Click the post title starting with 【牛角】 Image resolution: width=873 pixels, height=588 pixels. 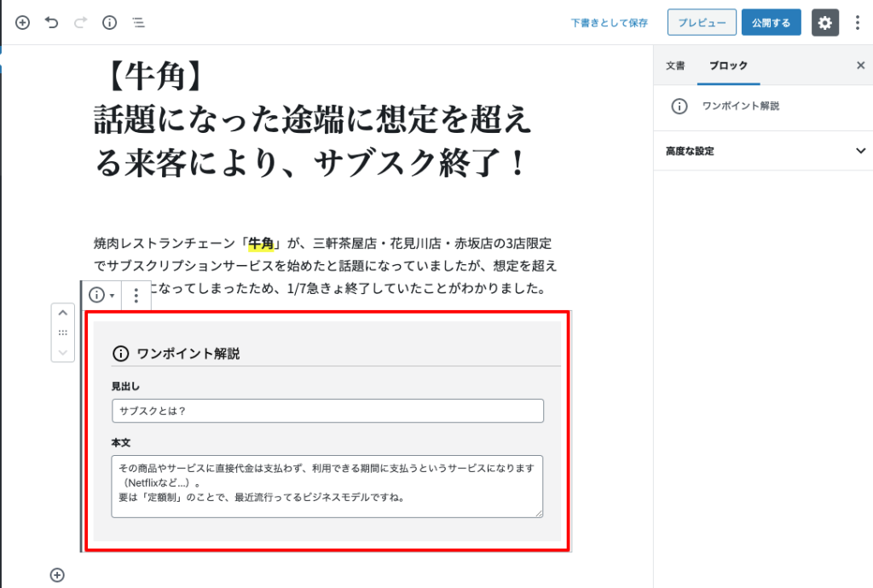(315, 119)
